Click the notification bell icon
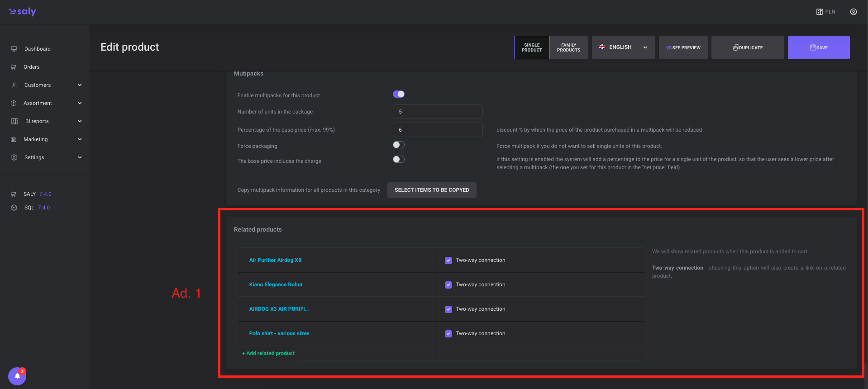868x389 pixels. [x=17, y=376]
